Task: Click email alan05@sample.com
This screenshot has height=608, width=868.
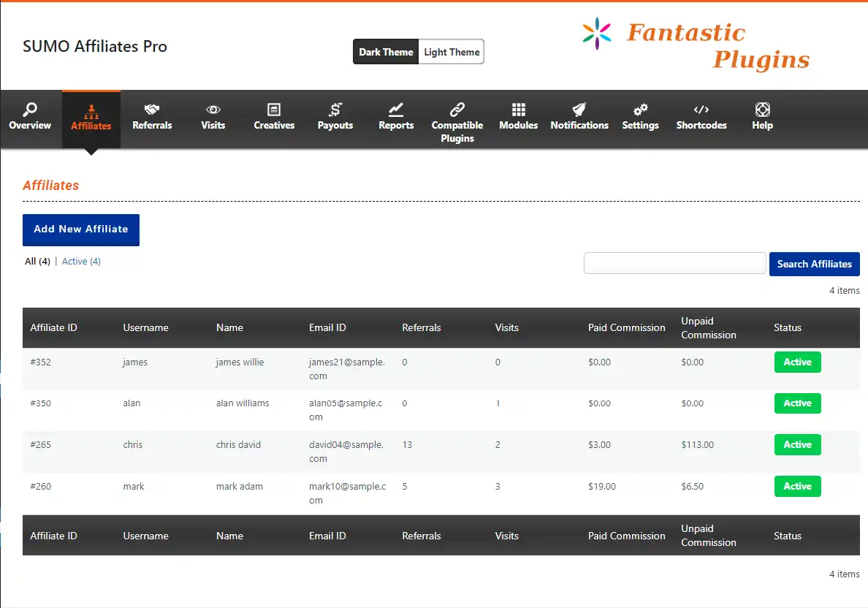Action: click(346, 410)
